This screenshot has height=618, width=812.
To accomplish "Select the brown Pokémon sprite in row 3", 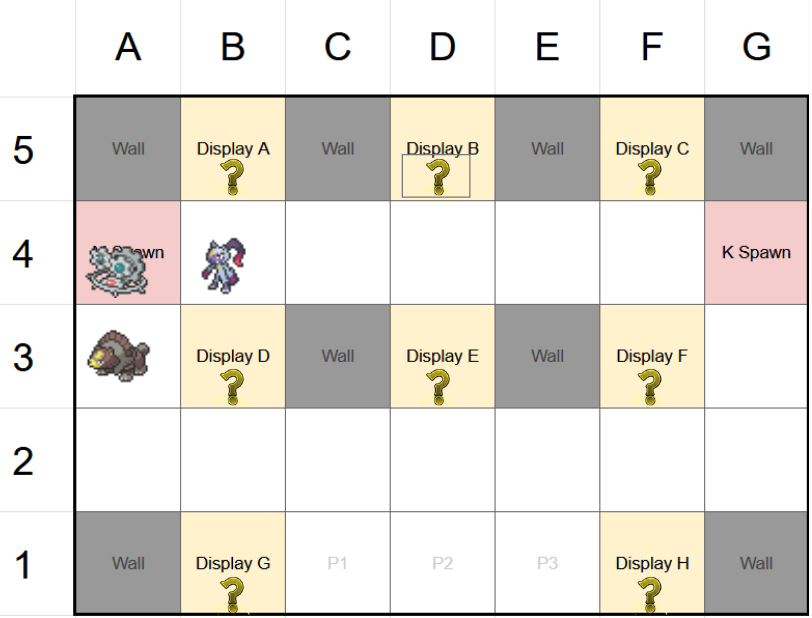I will tap(118, 356).
